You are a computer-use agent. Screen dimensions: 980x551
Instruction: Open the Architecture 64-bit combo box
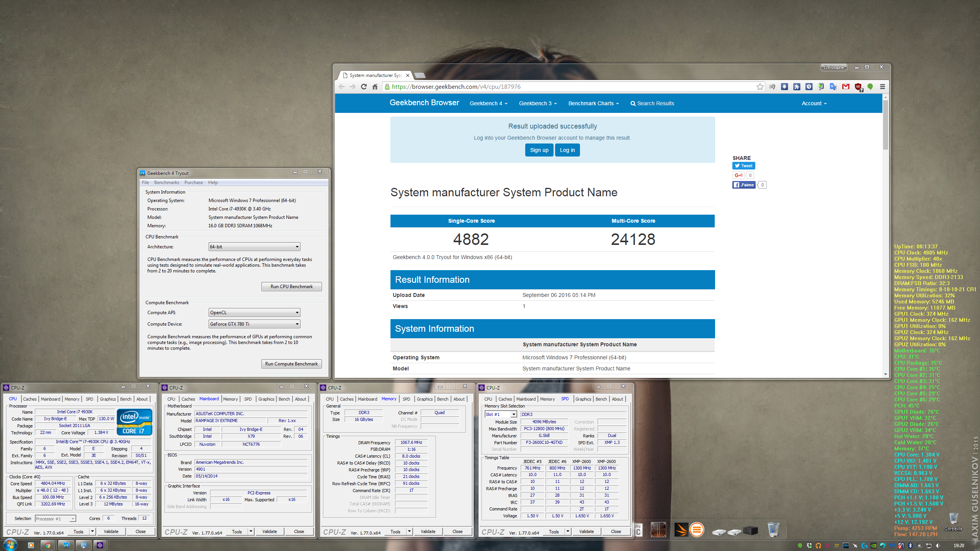[x=254, y=247]
